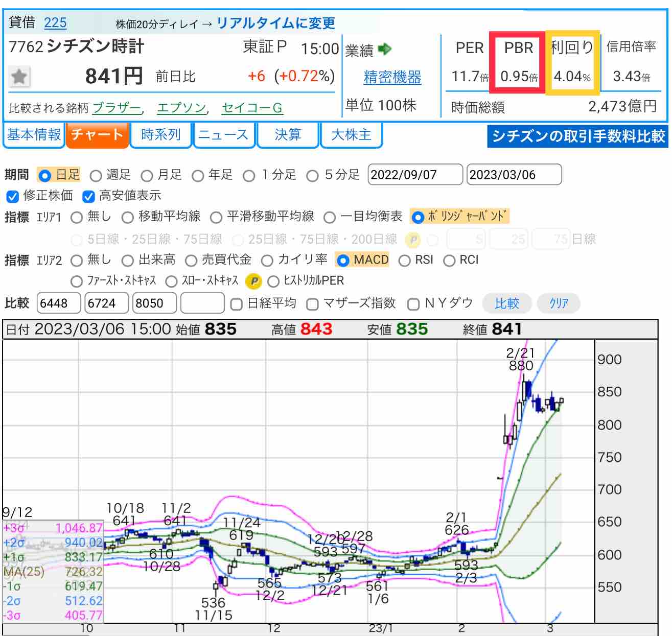Screen dimensions: 672x636
Task: Click the リアルタイムに変更 link
Action: 276,23
